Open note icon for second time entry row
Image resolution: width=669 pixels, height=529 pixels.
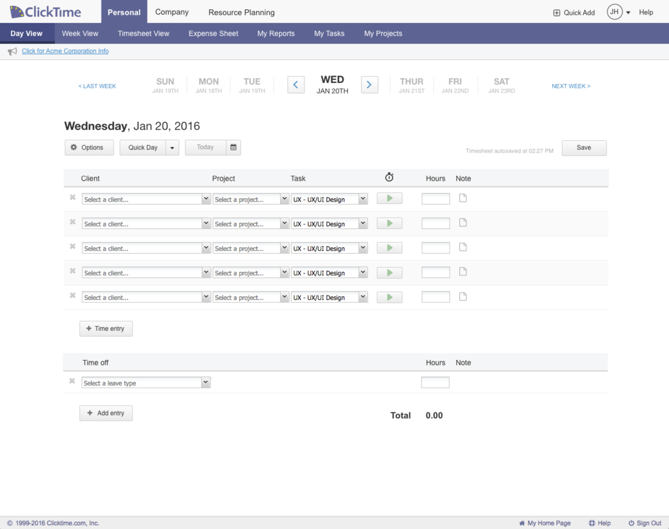click(463, 223)
